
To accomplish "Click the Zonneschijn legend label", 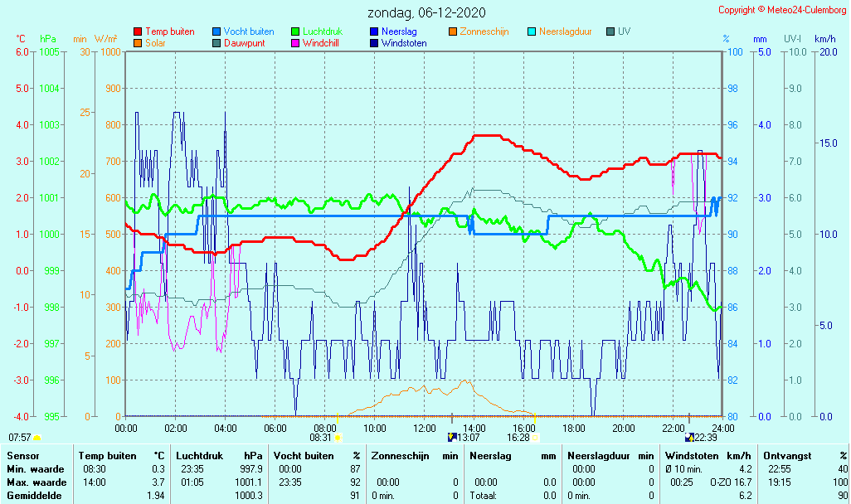I will tap(484, 31).
